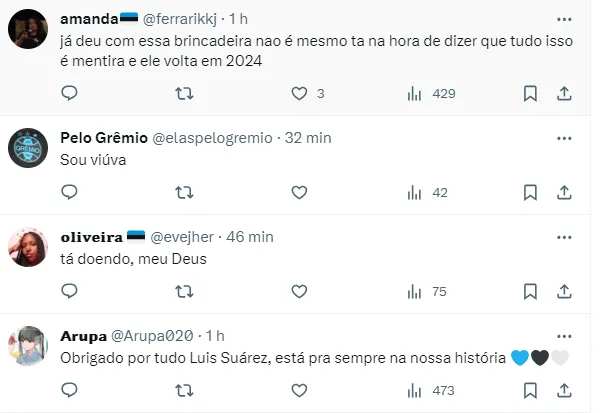Retweet oliveira's "tá doendo" tweet
Viewport: 613px width, 413px height.
[x=185, y=291]
